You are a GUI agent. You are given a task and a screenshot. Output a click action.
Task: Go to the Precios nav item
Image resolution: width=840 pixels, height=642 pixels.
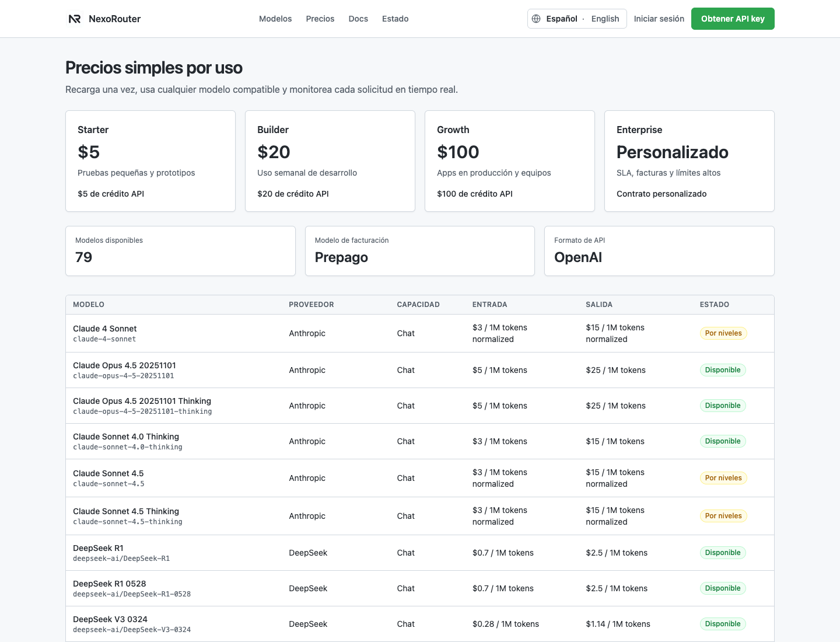[320, 19]
